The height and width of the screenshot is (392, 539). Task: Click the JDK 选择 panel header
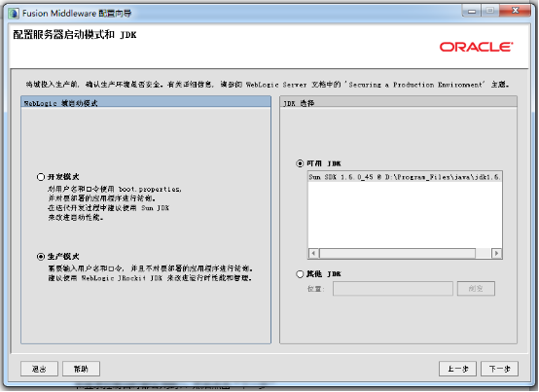(x=398, y=103)
